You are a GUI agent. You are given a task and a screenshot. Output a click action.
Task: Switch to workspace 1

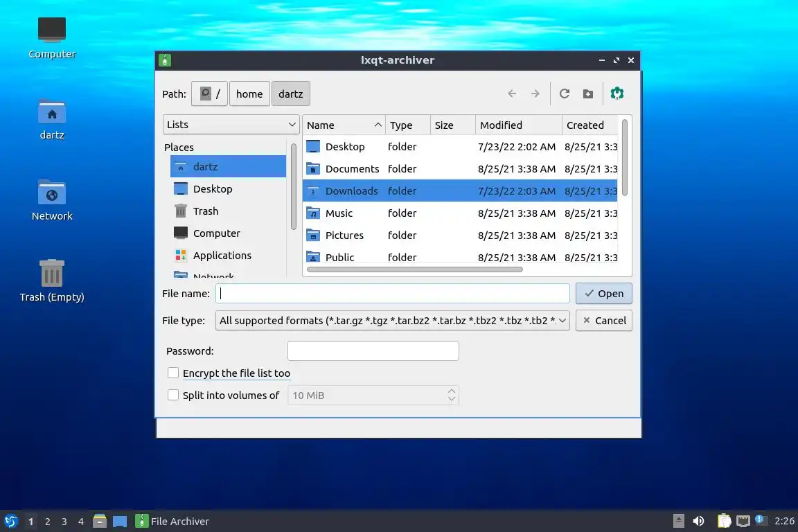[x=31, y=522]
